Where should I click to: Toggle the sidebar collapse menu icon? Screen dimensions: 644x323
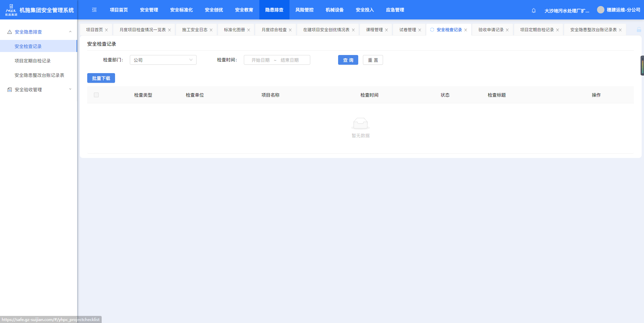[x=94, y=10]
